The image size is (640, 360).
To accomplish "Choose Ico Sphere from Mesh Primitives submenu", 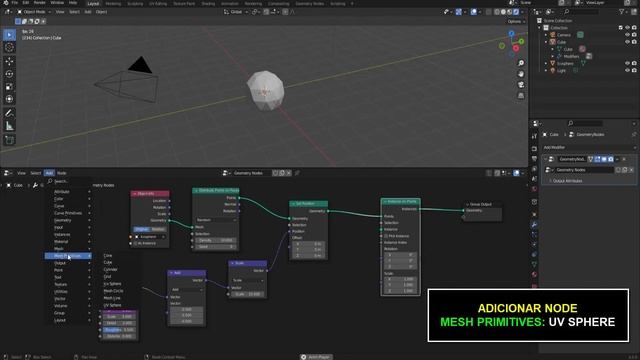I will [x=112, y=284].
